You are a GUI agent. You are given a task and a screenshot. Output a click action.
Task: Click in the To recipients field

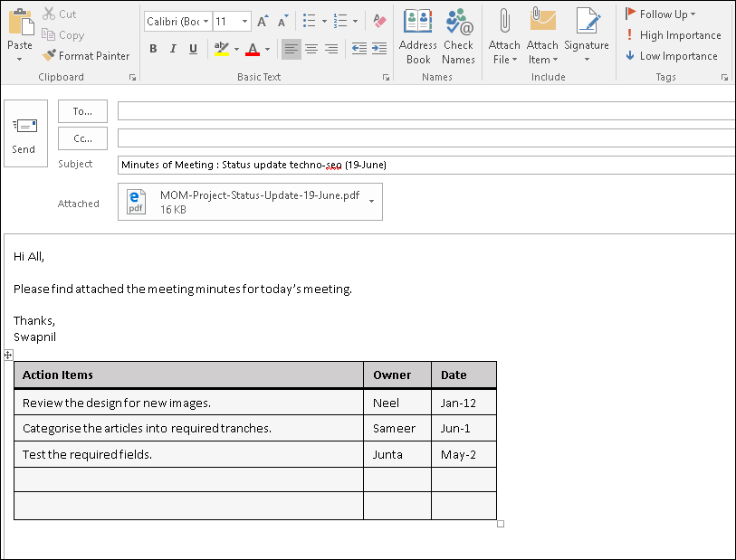pyautogui.click(x=426, y=111)
